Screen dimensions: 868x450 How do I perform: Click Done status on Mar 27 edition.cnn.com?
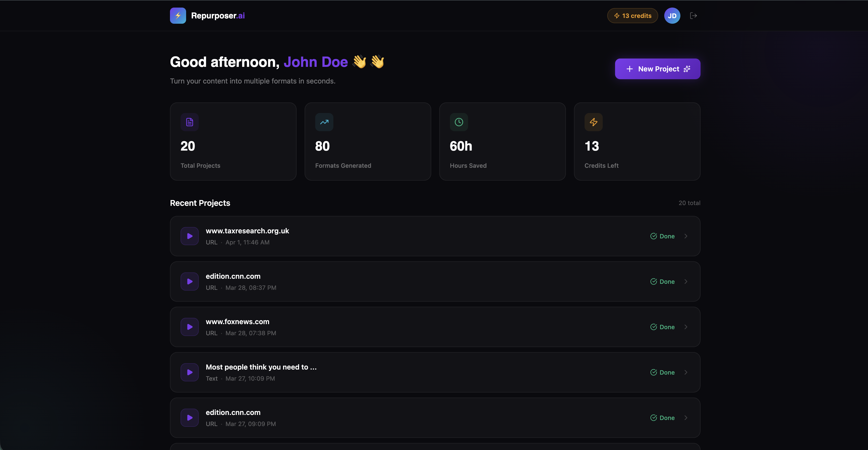pos(662,418)
